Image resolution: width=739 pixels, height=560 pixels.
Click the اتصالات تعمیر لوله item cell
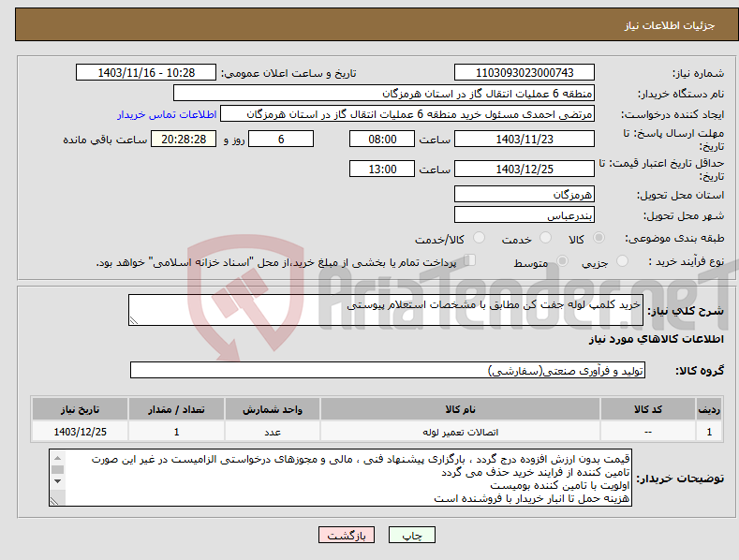(x=460, y=432)
